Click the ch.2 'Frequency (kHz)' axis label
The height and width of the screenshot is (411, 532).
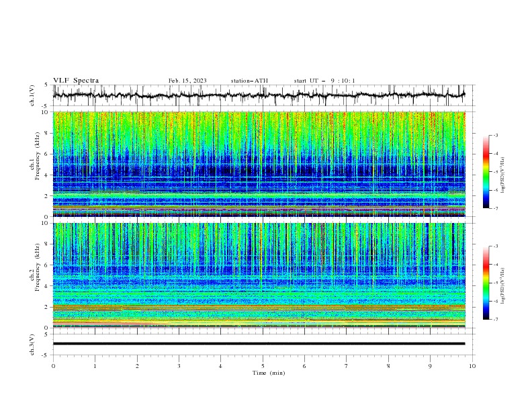click(x=37, y=267)
